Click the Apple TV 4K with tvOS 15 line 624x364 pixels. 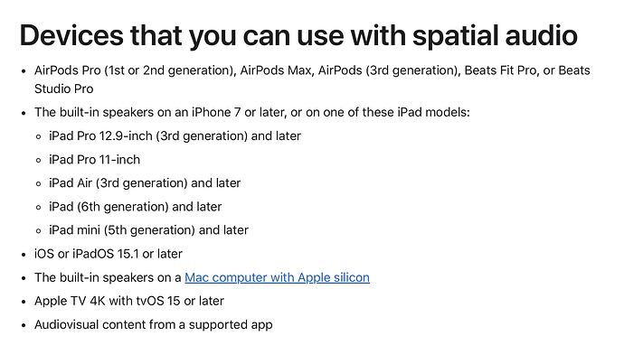point(129,301)
